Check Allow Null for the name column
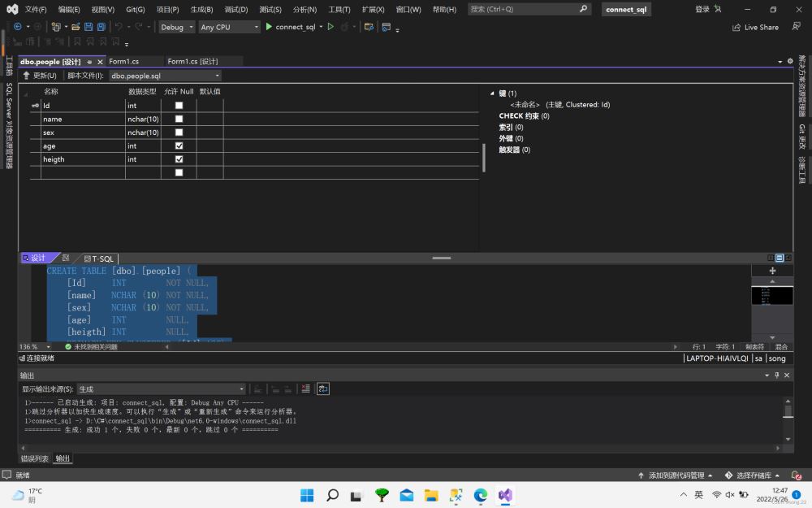Viewport: 812px width, 508px height. click(179, 119)
